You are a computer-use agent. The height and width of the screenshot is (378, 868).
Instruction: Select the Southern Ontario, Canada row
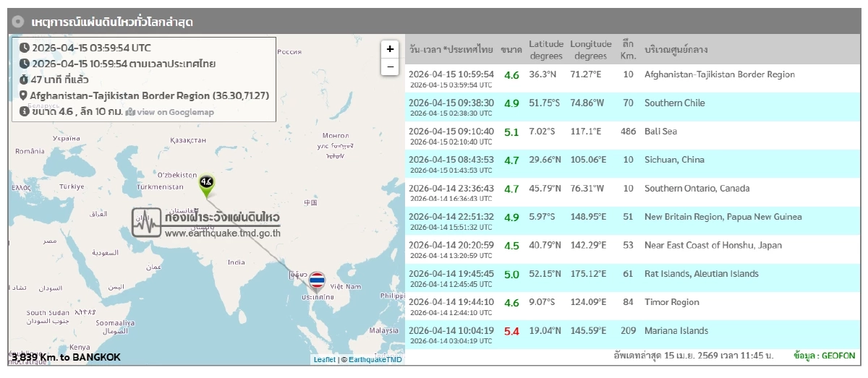pos(631,193)
